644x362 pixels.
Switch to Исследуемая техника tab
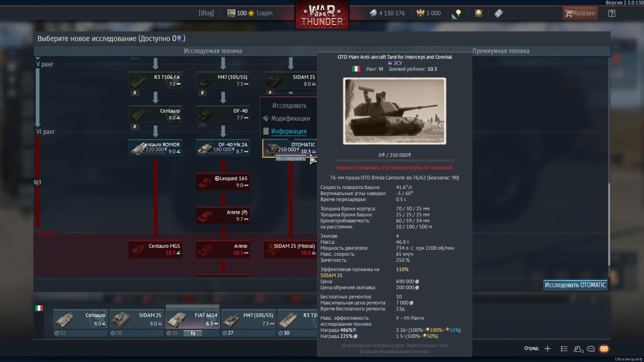coord(213,51)
